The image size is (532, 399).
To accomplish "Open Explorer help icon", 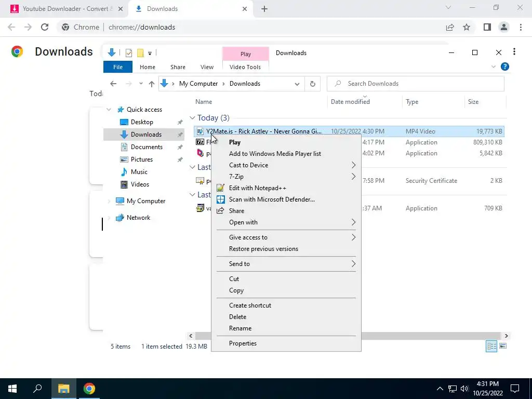I will [505, 66].
